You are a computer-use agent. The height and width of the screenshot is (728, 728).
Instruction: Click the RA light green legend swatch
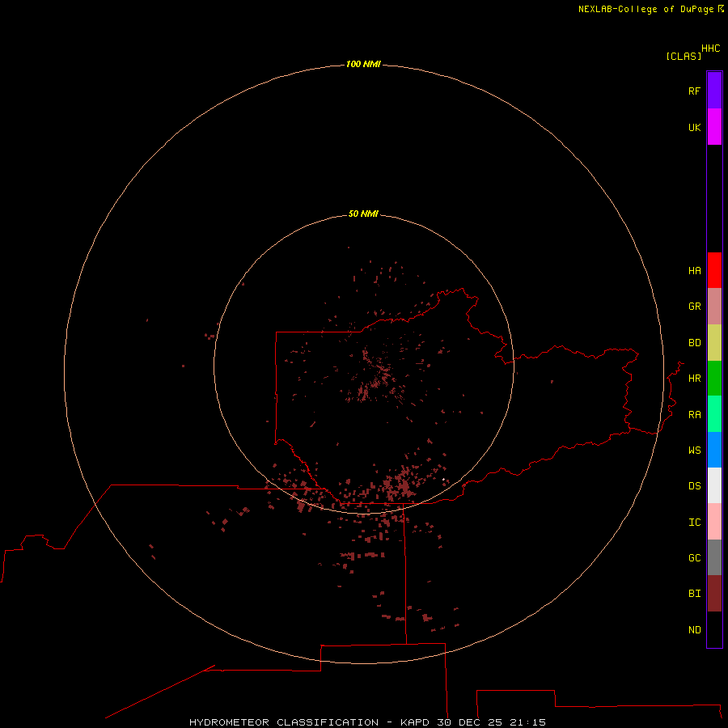point(714,414)
